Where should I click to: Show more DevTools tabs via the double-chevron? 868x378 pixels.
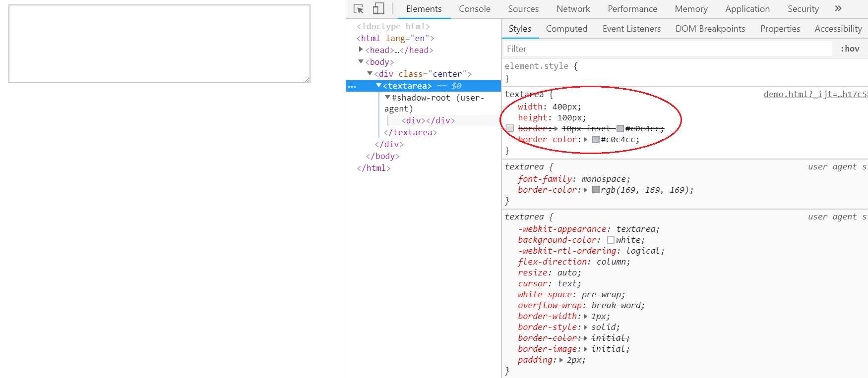838,8
